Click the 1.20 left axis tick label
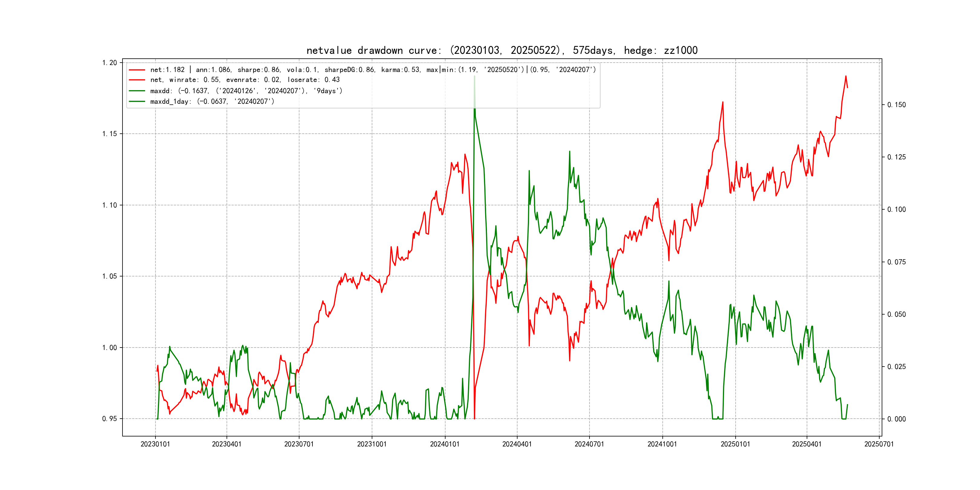980x490 pixels. [x=109, y=63]
